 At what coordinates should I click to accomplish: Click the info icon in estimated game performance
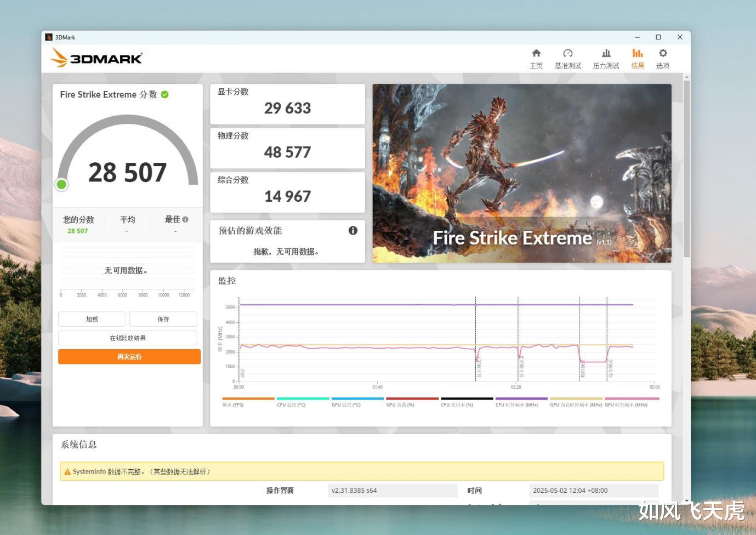pyautogui.click(x=353, y=230)
